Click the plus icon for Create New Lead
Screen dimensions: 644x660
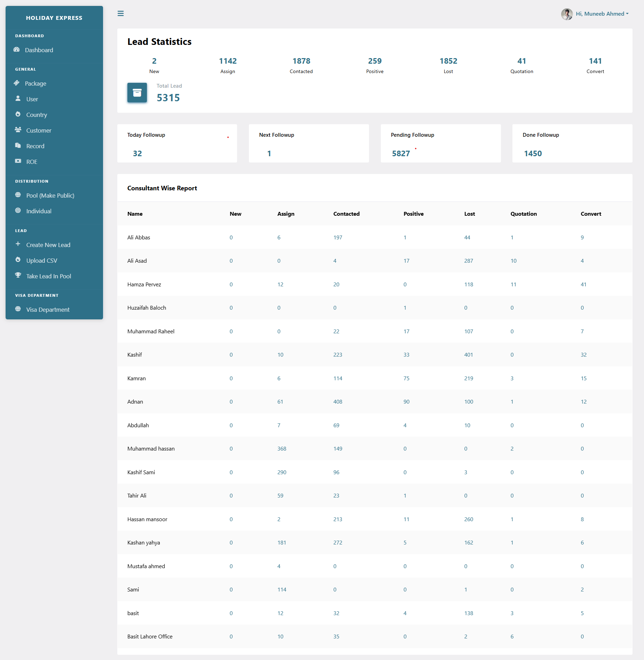(18, 244)
